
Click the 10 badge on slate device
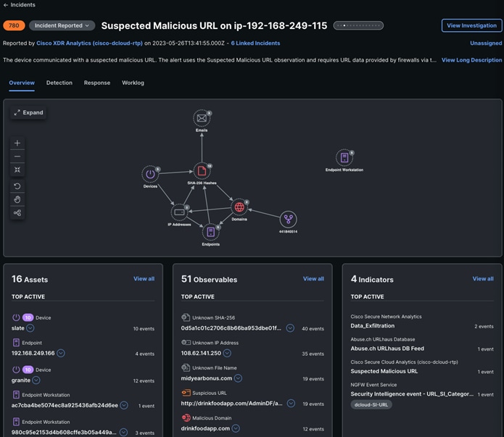pos(28,317)
